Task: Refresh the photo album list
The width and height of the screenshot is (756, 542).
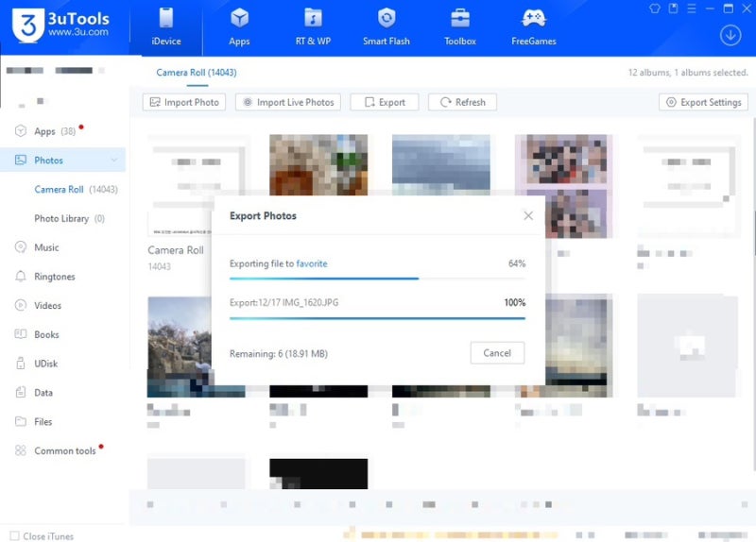Action: pyautogui.click(x=462, y=102)
